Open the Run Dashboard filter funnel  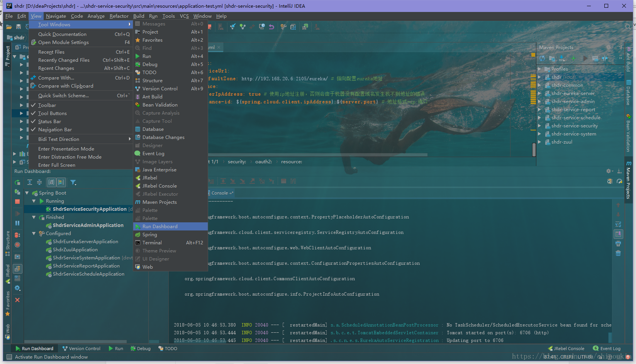coord(73,182)
